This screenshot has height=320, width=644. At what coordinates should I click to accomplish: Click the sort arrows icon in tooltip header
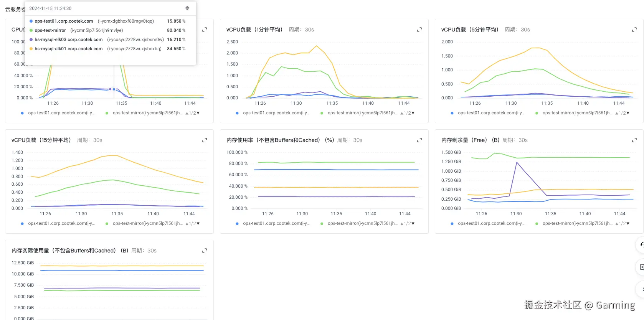[187, 8]
